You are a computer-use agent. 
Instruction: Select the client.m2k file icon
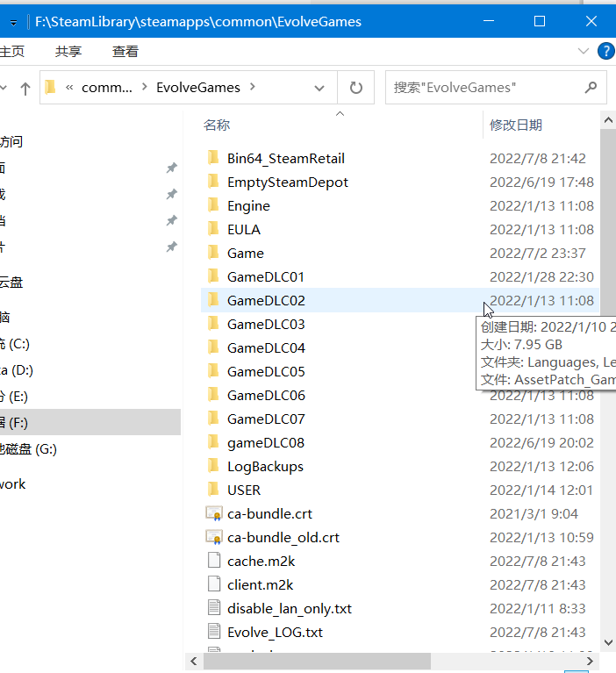[214, 584]
